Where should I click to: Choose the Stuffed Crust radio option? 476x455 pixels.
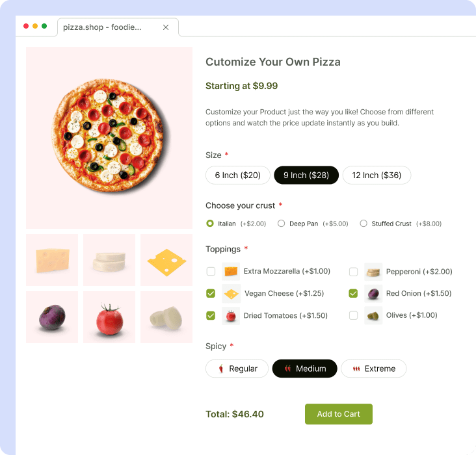pos(364,224)
